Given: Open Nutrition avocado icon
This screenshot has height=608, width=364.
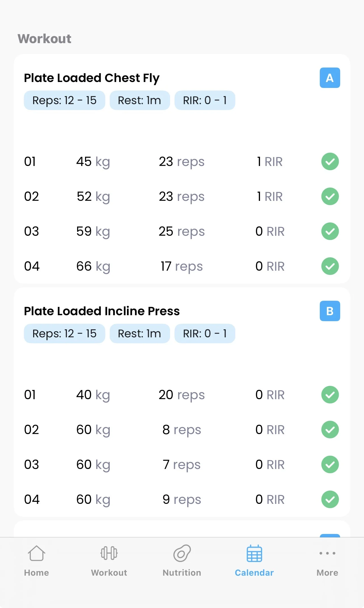Looking at the screenshot, I should pos(182,554).
